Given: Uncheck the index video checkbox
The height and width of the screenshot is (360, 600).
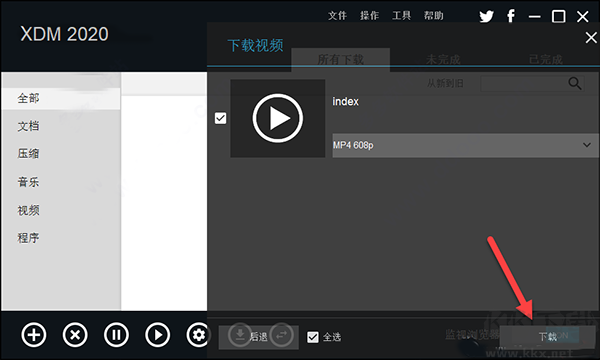Looking at the screenshot, I should click(x=220, y=118).
